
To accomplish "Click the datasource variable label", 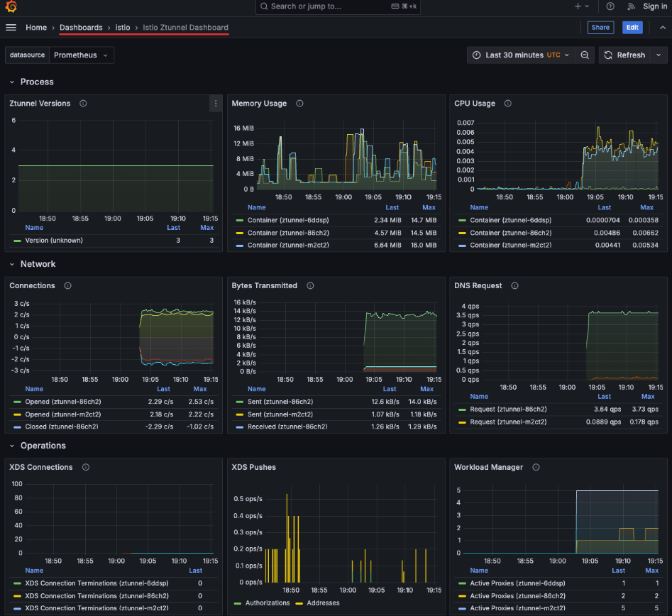I will tap(27, 55).
